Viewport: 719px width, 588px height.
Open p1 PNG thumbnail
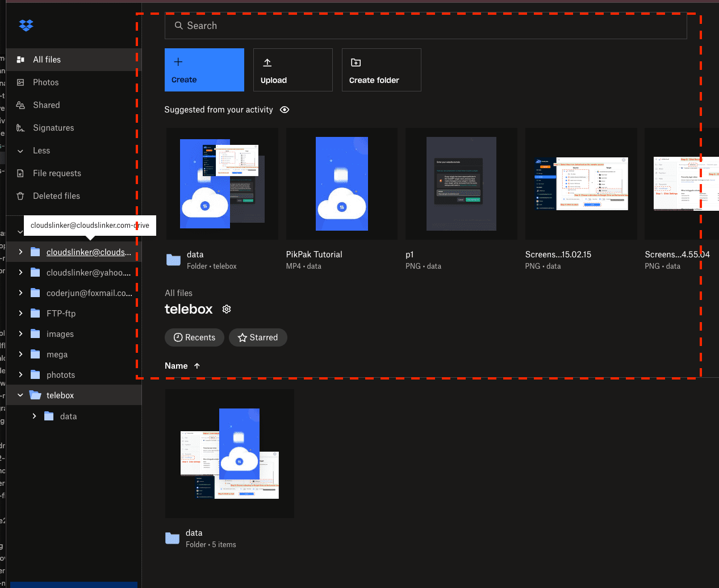[x=461, y=184]
